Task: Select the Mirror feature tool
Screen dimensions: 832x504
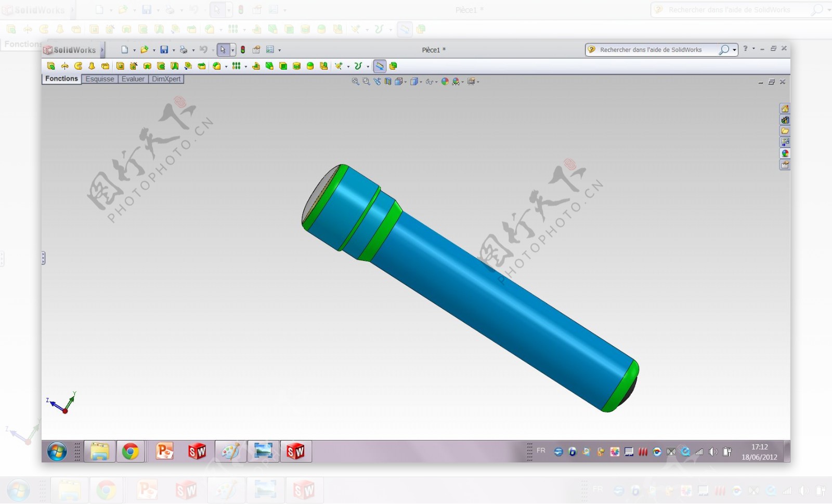Action: [x=323, y=66]
